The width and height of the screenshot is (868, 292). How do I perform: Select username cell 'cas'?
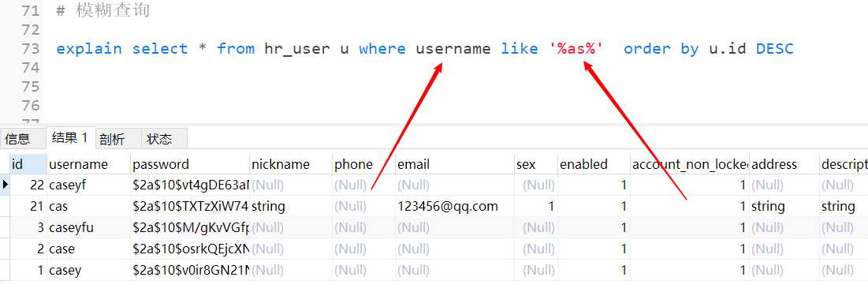(88, 207)
